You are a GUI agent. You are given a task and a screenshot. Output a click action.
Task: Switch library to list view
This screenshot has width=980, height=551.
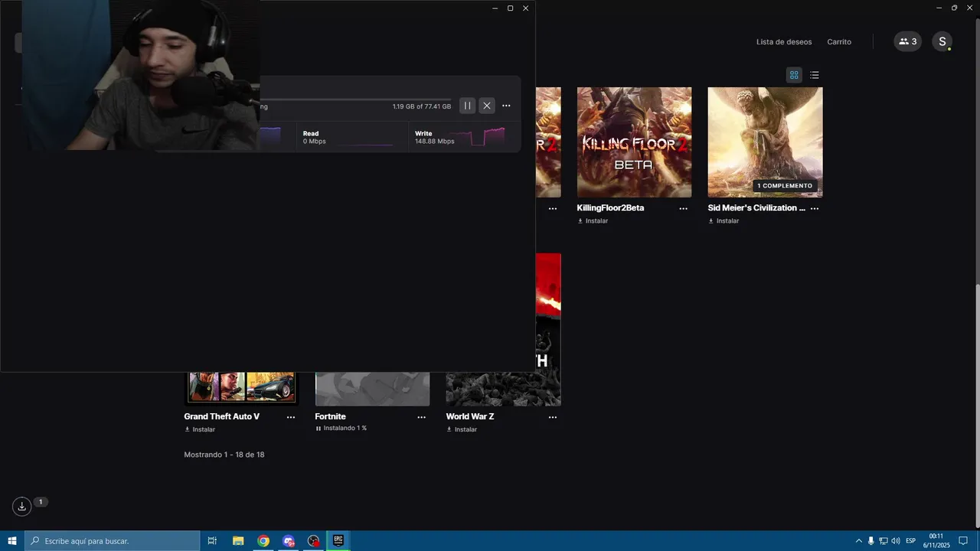[815, 75]
